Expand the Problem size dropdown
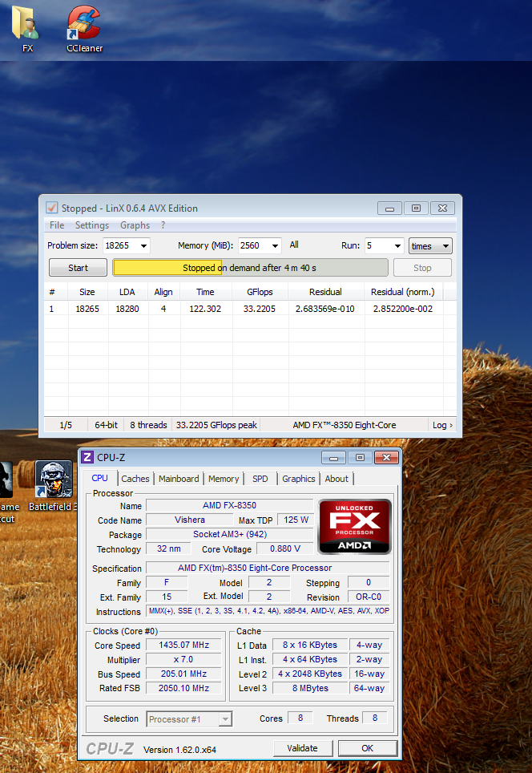This screenshot has height=773, width=532. [144, 245]
